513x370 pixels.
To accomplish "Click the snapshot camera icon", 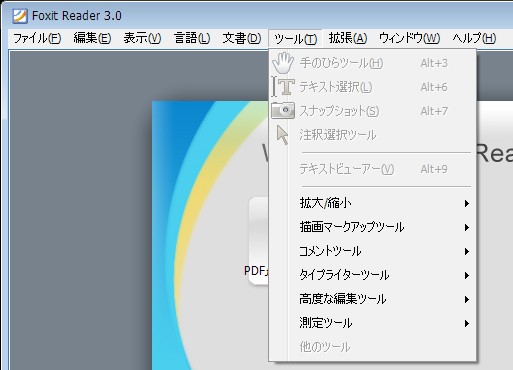I will pyautogui.click(x=283, y=111).
